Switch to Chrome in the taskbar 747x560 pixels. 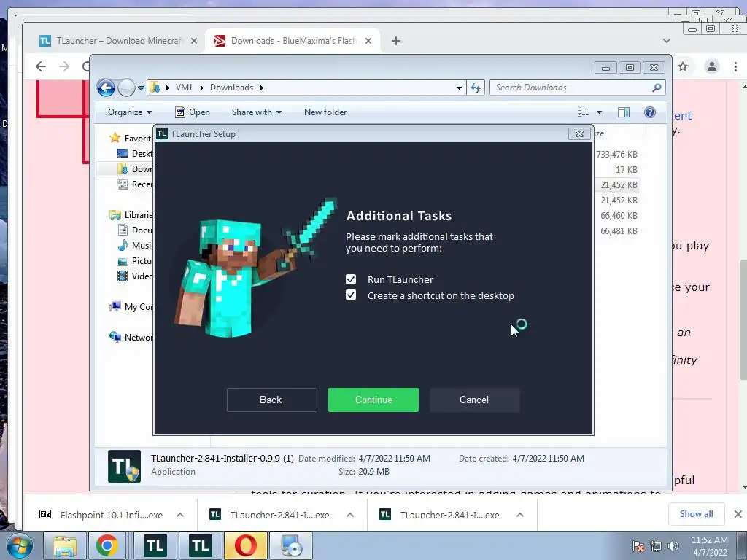point(107,545)
